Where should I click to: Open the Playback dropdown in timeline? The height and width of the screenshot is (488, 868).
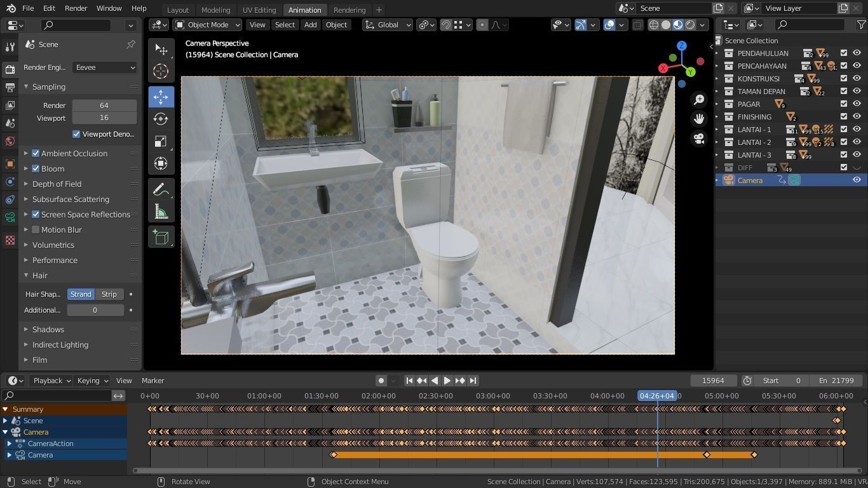point(51,381)
